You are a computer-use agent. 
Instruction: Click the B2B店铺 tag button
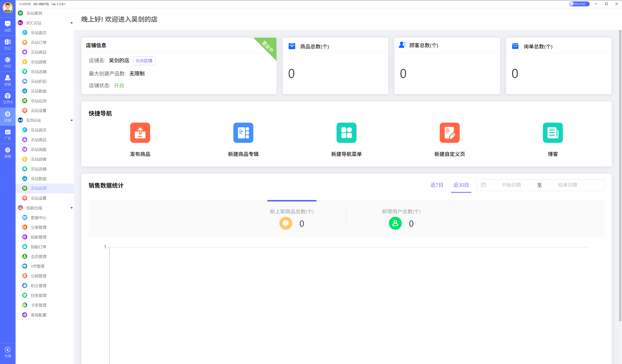tap(144, 61)
